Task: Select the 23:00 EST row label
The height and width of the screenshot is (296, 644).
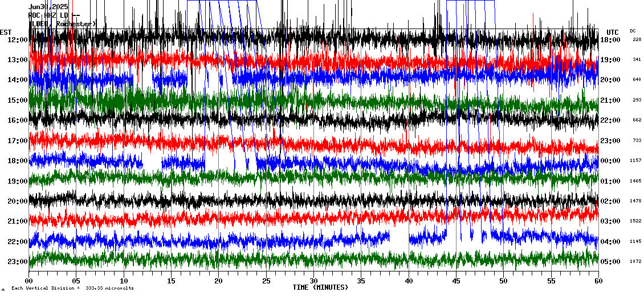Action: click(18, 262)
